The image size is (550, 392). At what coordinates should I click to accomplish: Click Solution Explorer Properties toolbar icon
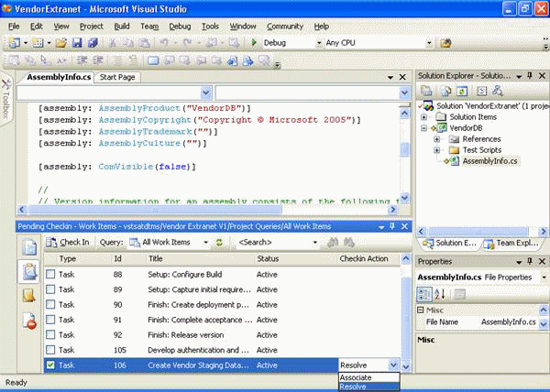tap(426, 91)
